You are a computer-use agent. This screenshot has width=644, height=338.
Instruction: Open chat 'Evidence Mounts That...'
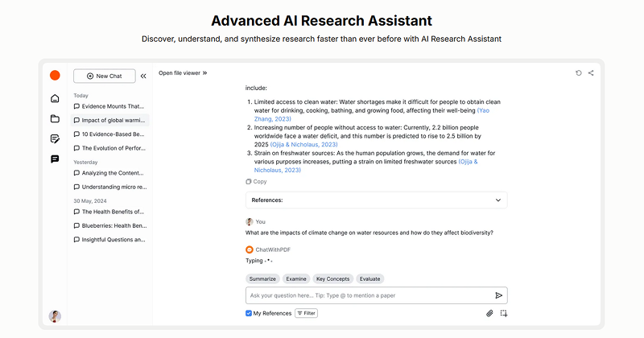(109, 106)
